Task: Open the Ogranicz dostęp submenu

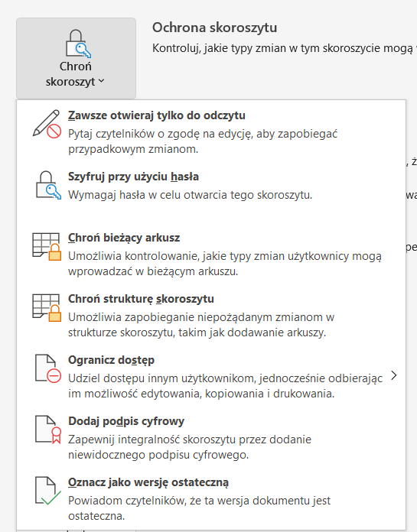Action: click(211, 376)
